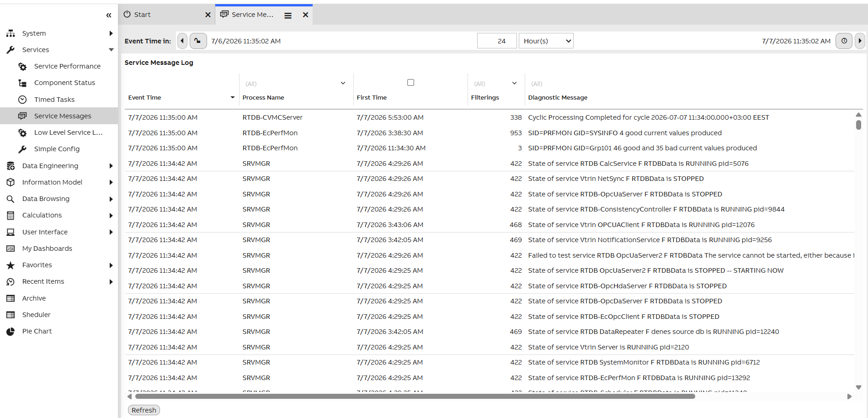The height and width of the screenshot is (418, 868).
Task: Click the Service Messages chat icon
Action: (22, 116)
